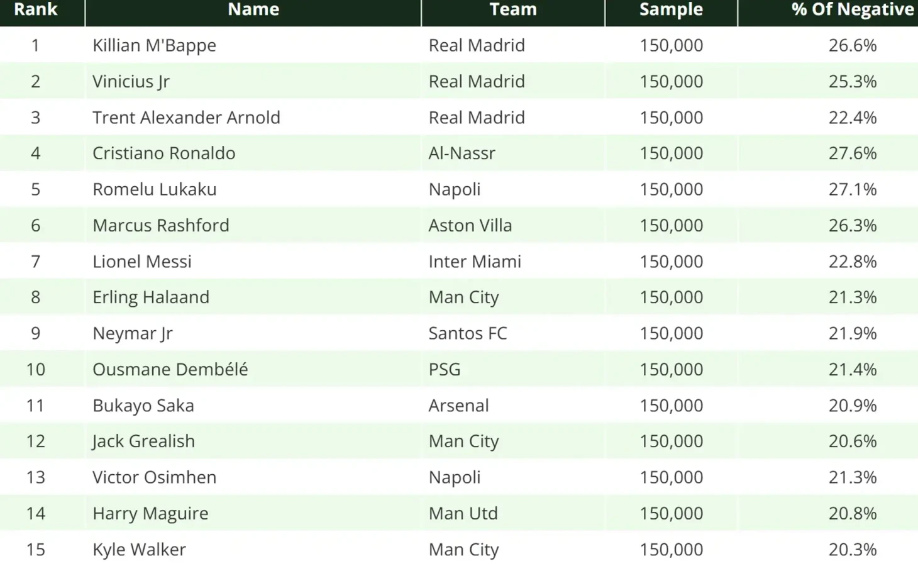The width and height of the screenshot is (918, 588).
Task: Click the Sample column header
Action: pyautogui.click(x=671, y=10)
